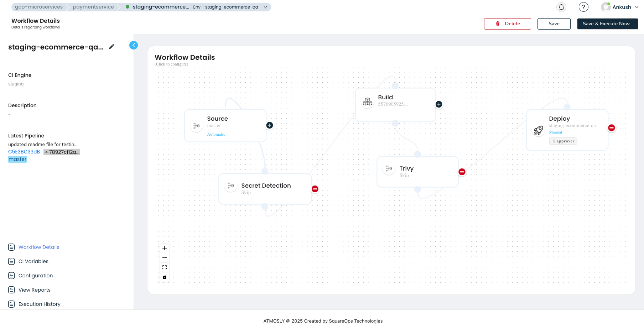Open View Reports in the sidebar
Viewport: 644px width, 329px height.
click(x=35, y=290)
